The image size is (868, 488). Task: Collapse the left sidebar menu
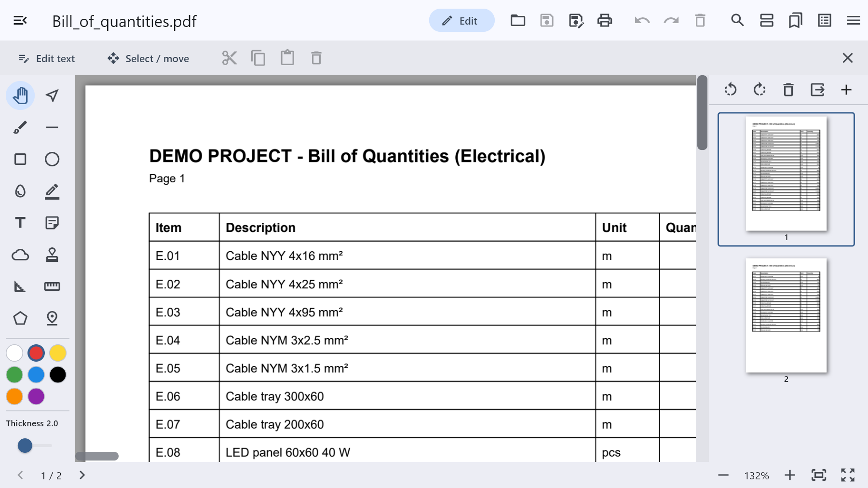point(20,20)
